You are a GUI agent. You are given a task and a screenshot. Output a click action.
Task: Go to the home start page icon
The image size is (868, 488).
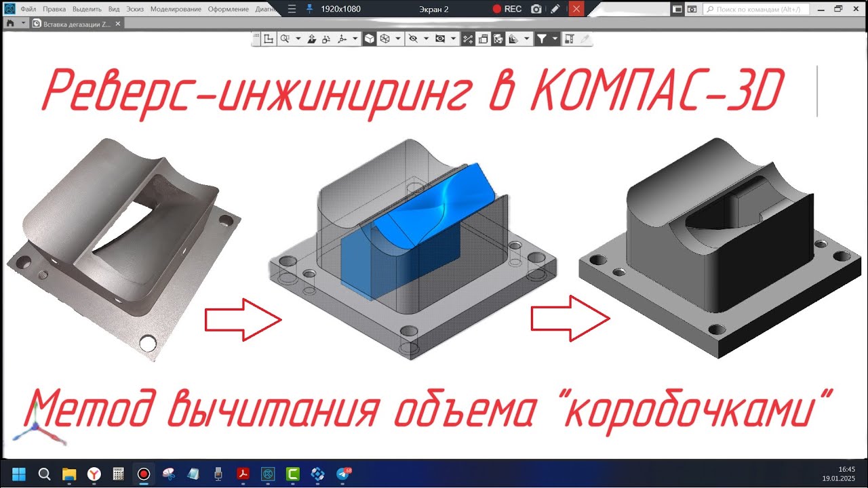point(11,23)
